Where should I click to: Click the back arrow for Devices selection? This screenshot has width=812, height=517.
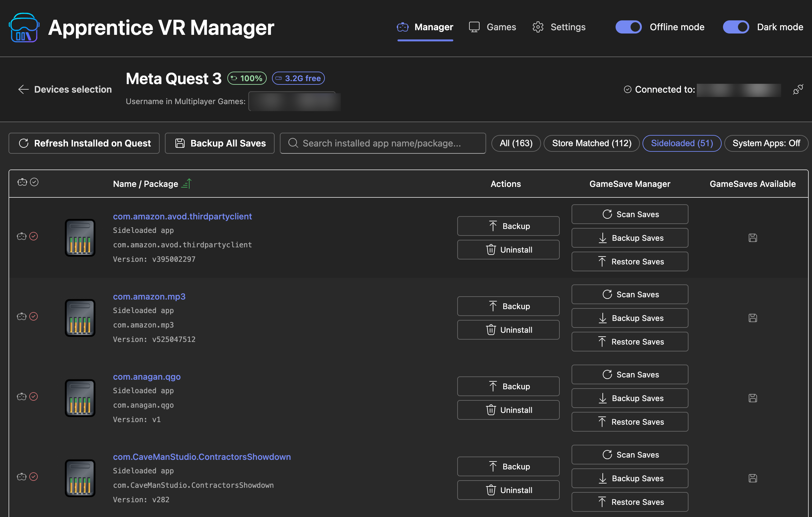tap(23, 89)
